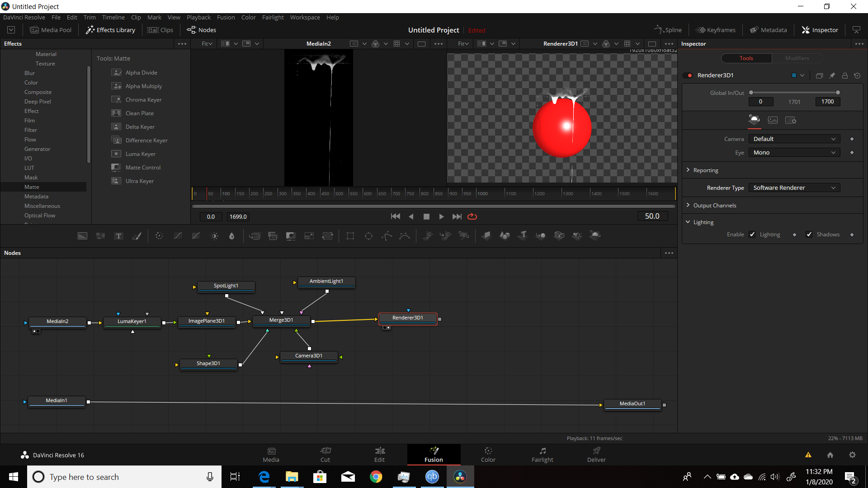Image resolution: width=868 pixels, height=488 pixels.
Task: Add a Color Corrector tool
Action: pos(159,236)
